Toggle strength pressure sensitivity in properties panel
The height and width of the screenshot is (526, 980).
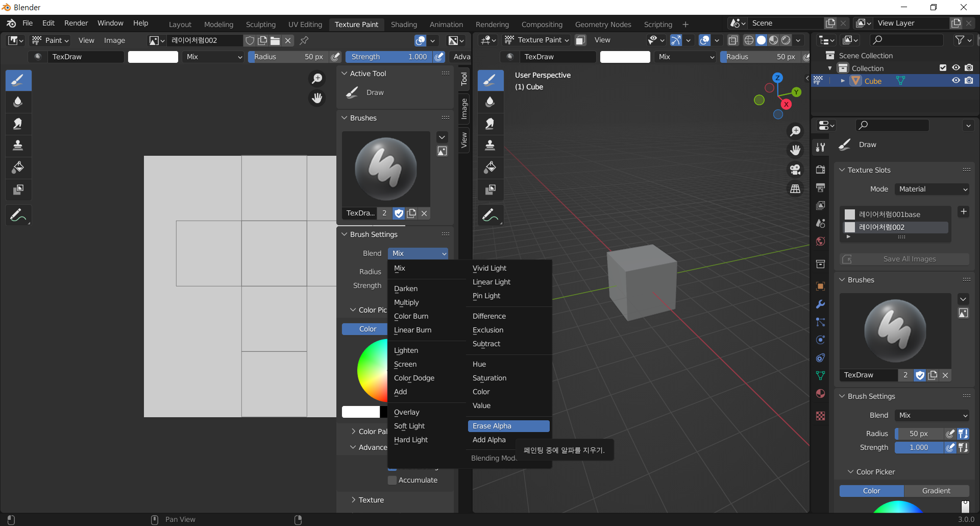tap(950, 447)
